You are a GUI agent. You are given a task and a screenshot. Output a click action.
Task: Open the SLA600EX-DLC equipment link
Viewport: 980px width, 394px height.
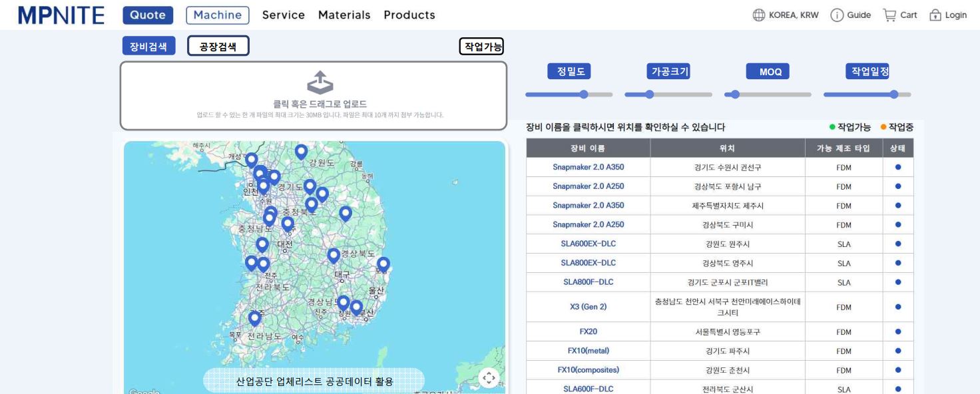coord(588,244)
